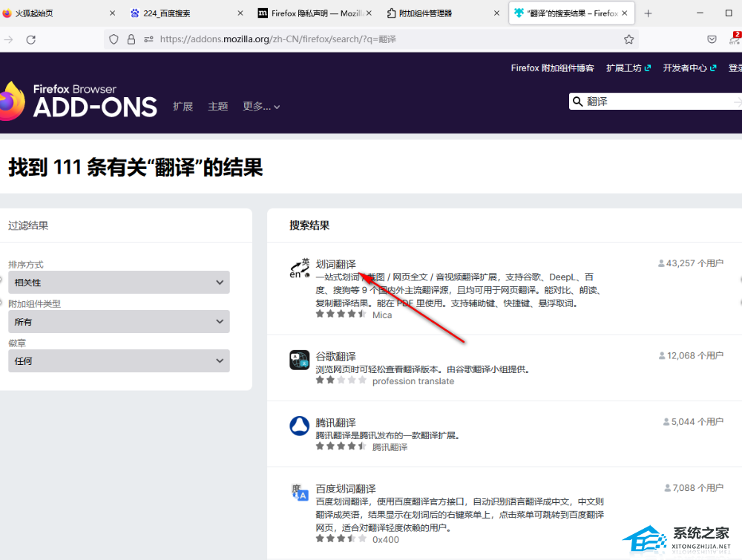Viewport: 742px width, 560px height.
Task: Open the 谷歌翻译 extension icon
Action: [x=300, y=360]
